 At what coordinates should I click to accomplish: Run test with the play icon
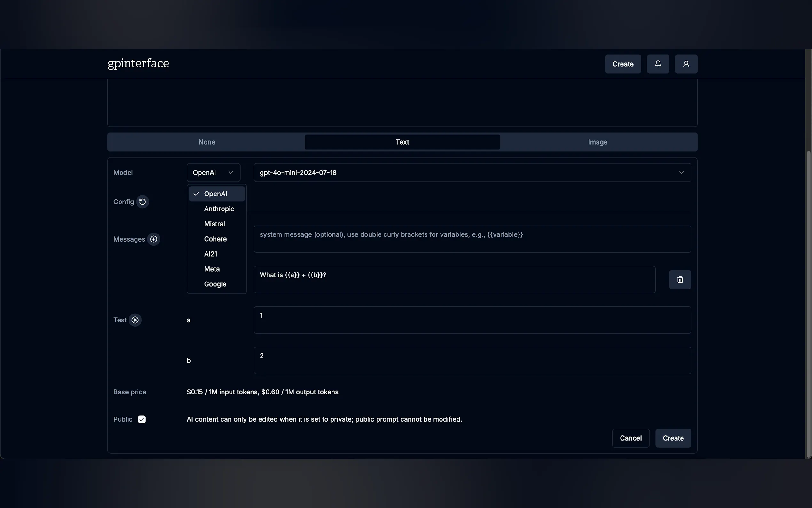coord(135,320)
